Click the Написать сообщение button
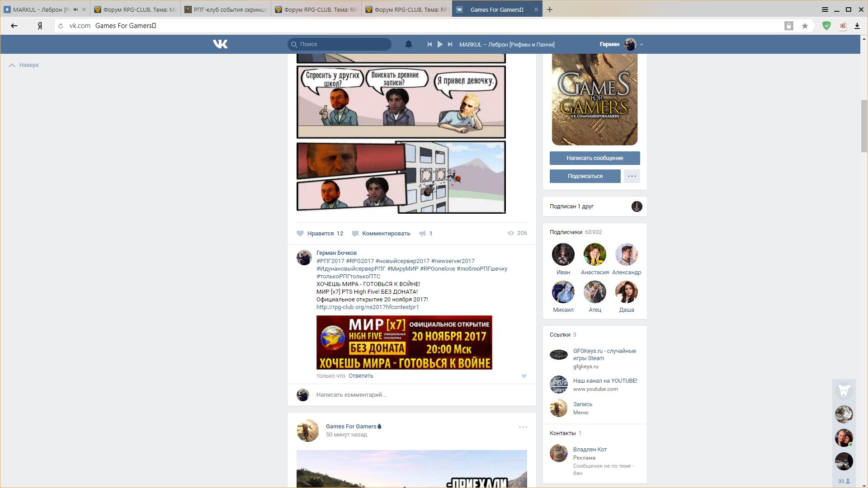The height and width of the screenshot is (488, 868). 594,158
